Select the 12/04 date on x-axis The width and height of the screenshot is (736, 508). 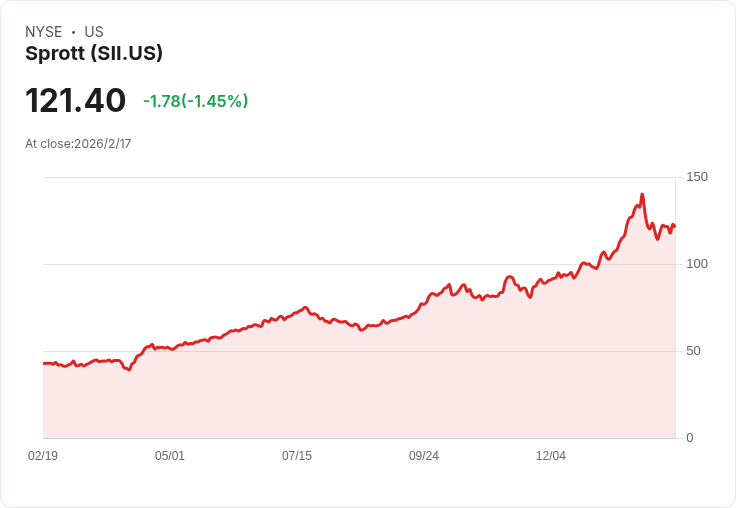(x=551, y=456)
